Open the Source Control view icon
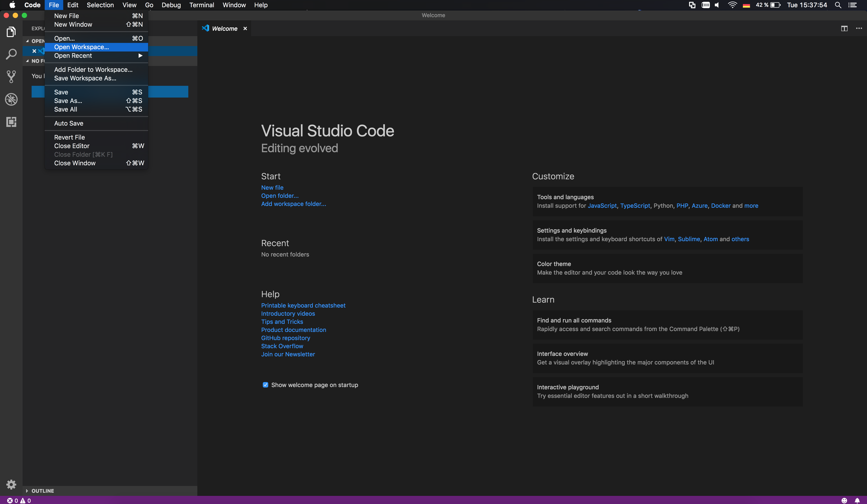Screen dimensions: 867x504 click(11, 77)
